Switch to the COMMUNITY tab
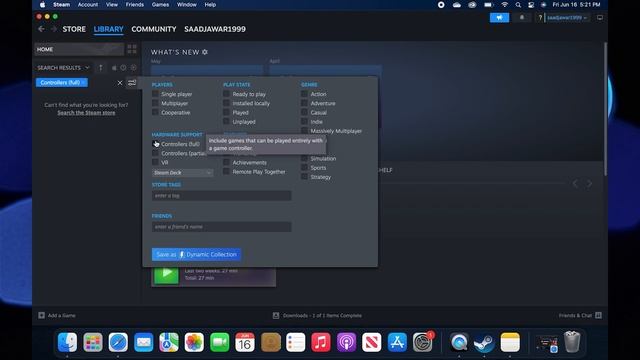Viewport: 640px width, 360px height. coord(154,29)
